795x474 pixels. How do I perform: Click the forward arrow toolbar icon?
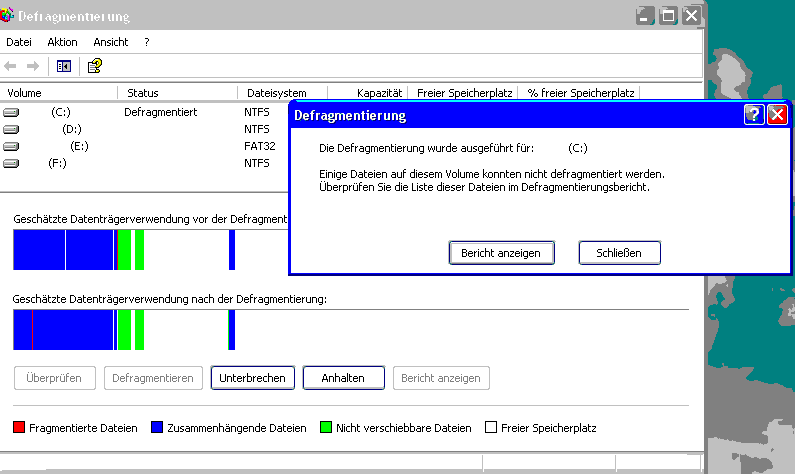32,66
